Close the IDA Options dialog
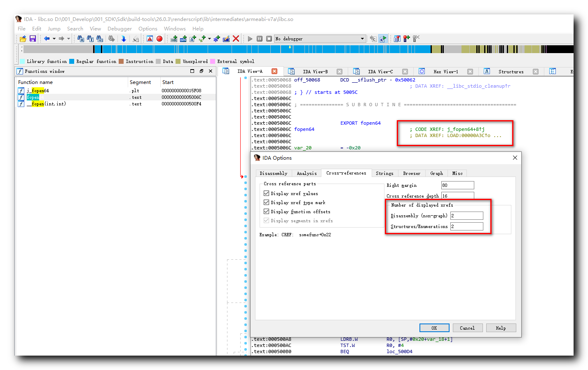Viewport: 588px width, 370px height. [515, 158]
